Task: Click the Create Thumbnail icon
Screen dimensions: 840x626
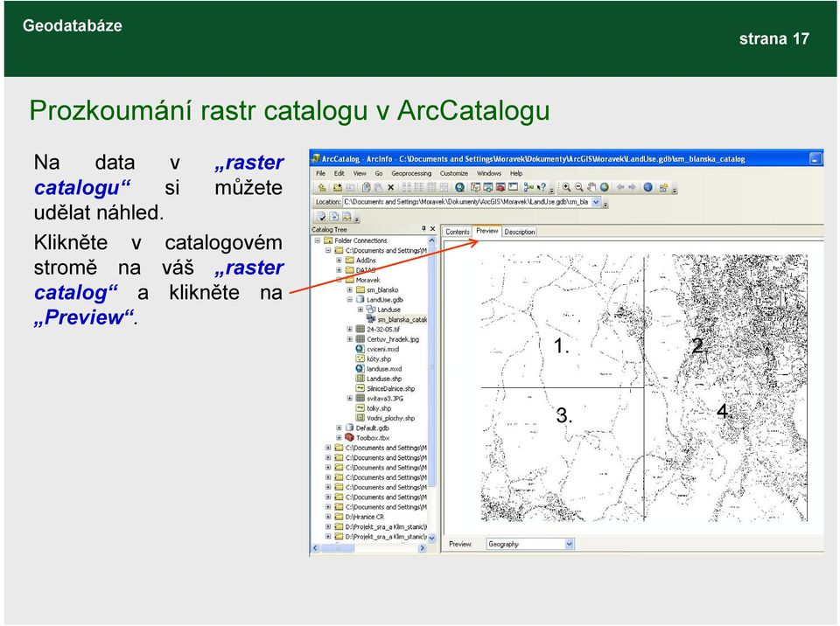Action: pos(663,187)
